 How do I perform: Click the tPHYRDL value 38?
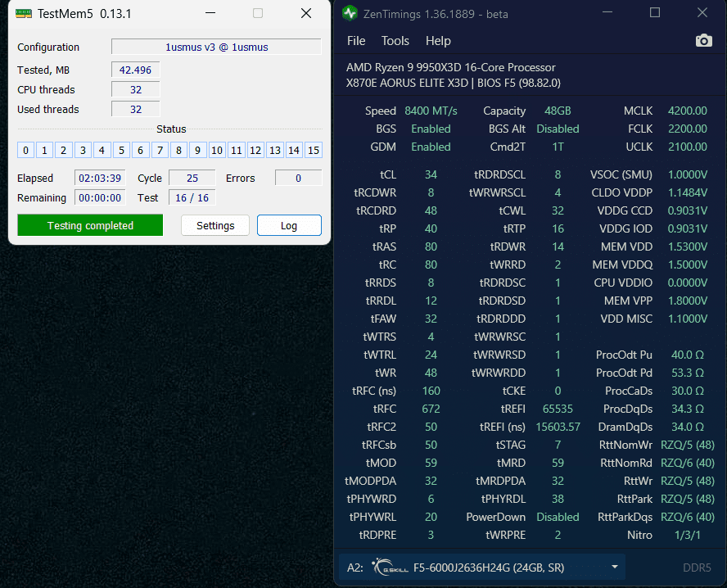click(x=558, y=499)
